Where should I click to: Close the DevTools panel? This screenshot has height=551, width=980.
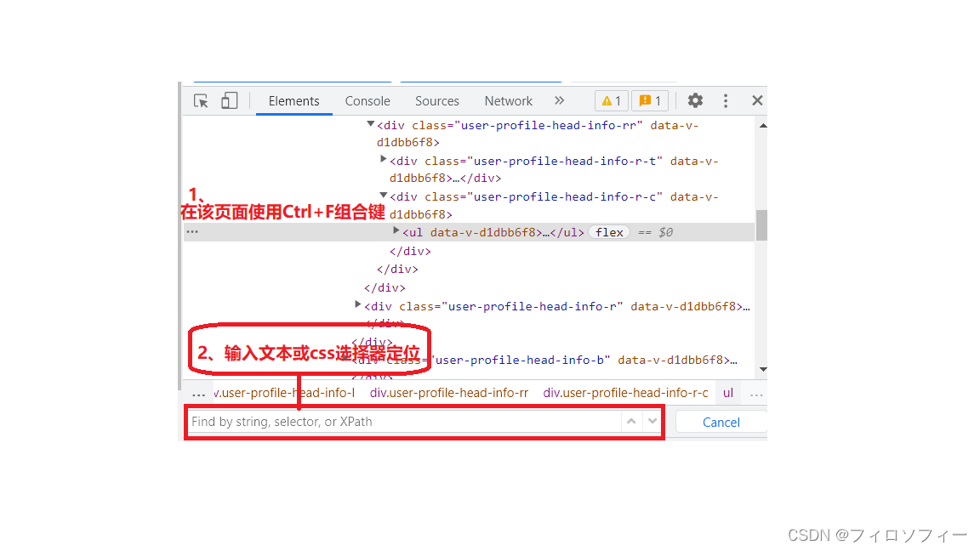click(757, 100)
